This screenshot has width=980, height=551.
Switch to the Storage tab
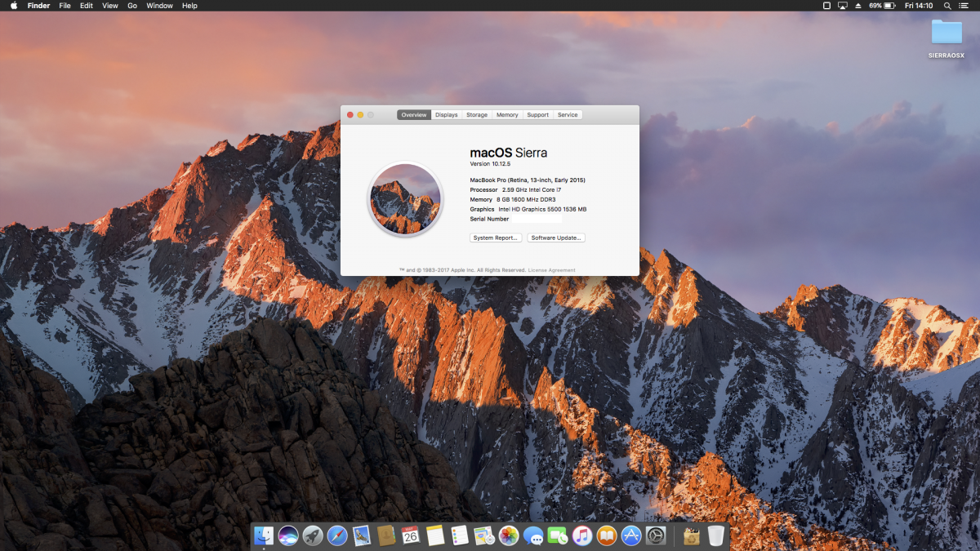coord(477,115)
